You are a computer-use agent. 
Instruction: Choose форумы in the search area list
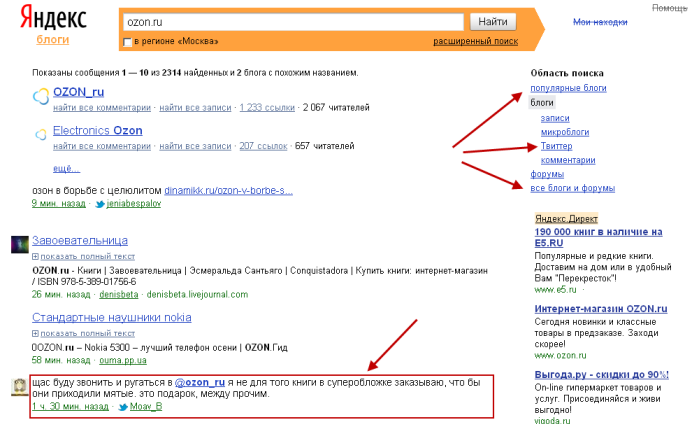[546, 174]
